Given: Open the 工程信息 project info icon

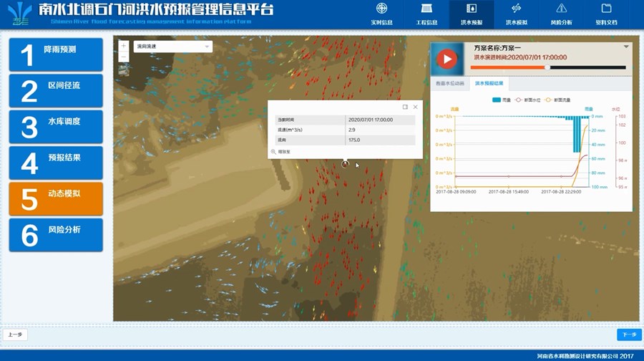Looking at the screenshot, I should point(426,9).
